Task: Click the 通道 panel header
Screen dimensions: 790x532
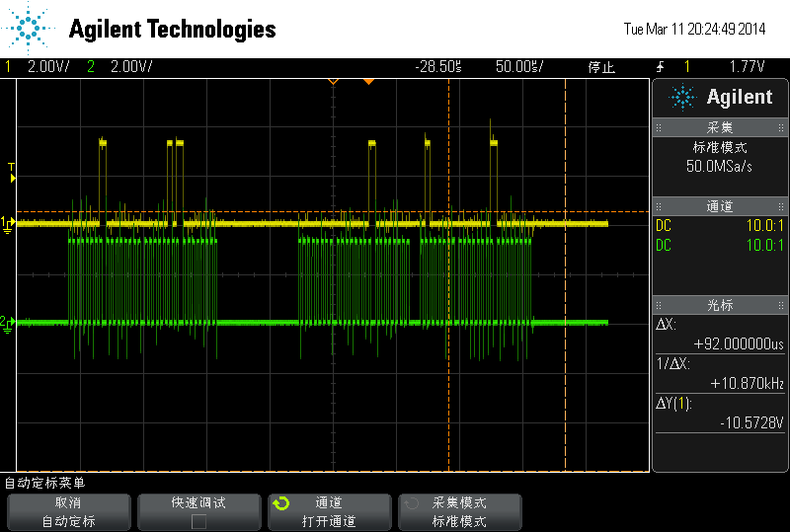Action: coord(720,206)
